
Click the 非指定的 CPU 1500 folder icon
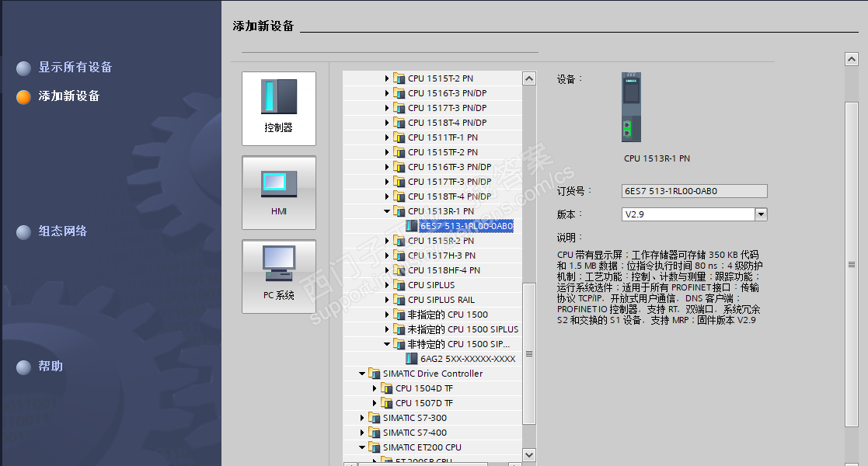coord(399,315)
